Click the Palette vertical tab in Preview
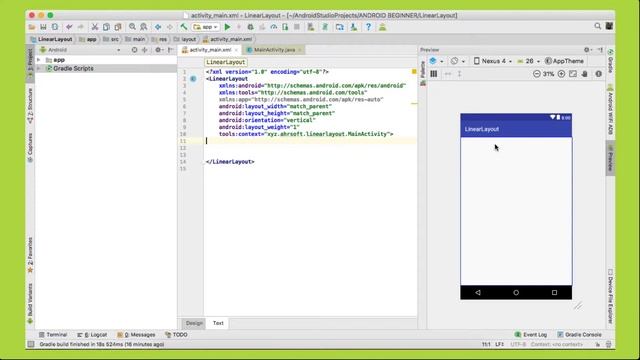The height and width of the screenshot is (360, 640). (423, 73)
